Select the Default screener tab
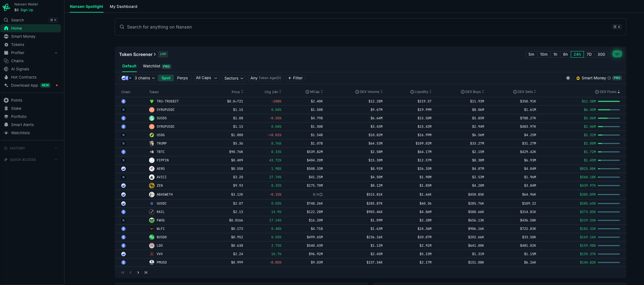The width and height of the screenshot is (644, 285). (x=129, y=66)
